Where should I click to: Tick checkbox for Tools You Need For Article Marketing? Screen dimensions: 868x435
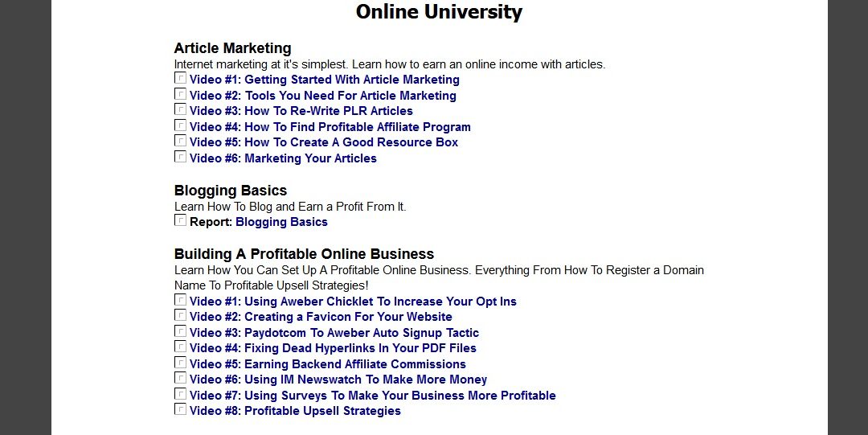tap(181, 93)
